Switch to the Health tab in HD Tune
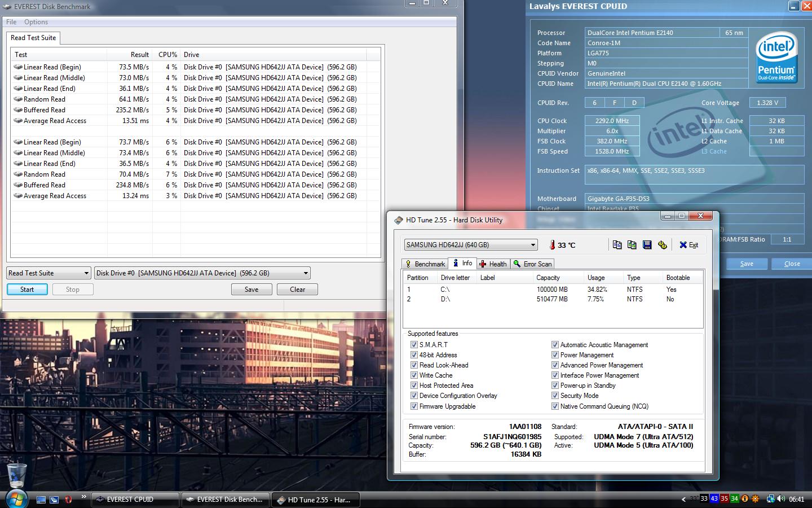 [493, 264]
